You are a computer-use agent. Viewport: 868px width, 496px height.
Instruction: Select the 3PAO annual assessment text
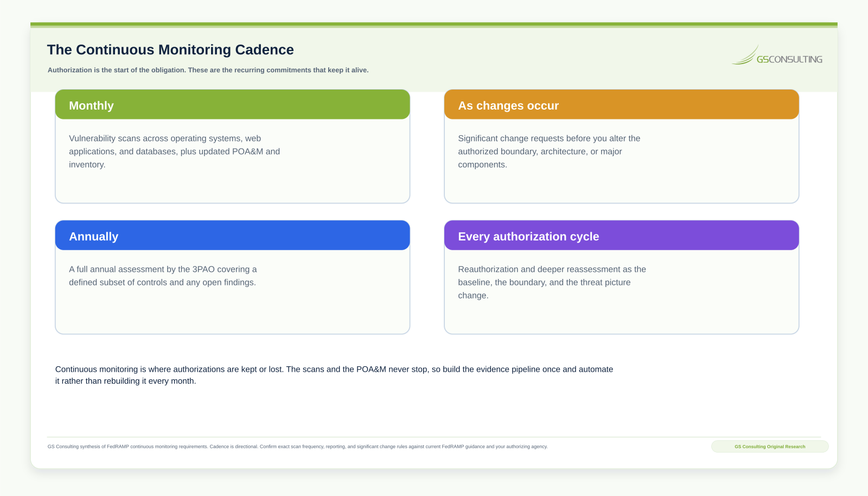163,276
